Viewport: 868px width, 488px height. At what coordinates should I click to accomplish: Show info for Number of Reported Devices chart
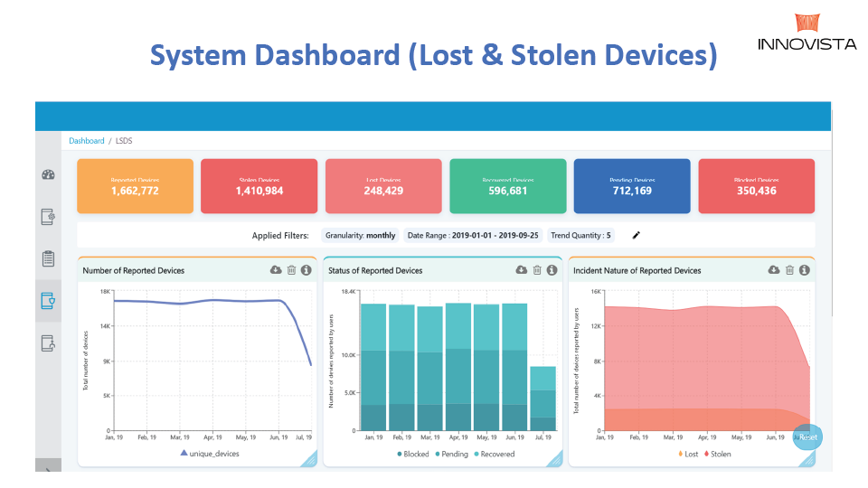306,270
